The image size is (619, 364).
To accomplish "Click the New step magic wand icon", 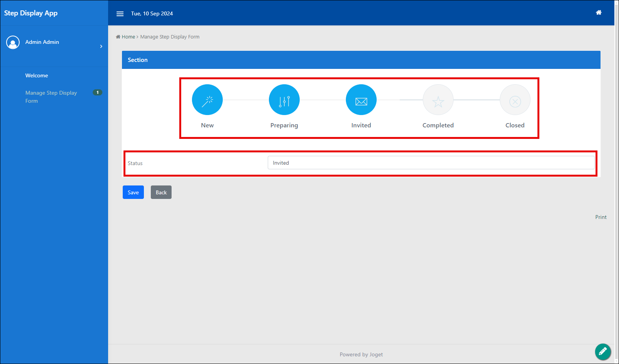I will (207, 100).
